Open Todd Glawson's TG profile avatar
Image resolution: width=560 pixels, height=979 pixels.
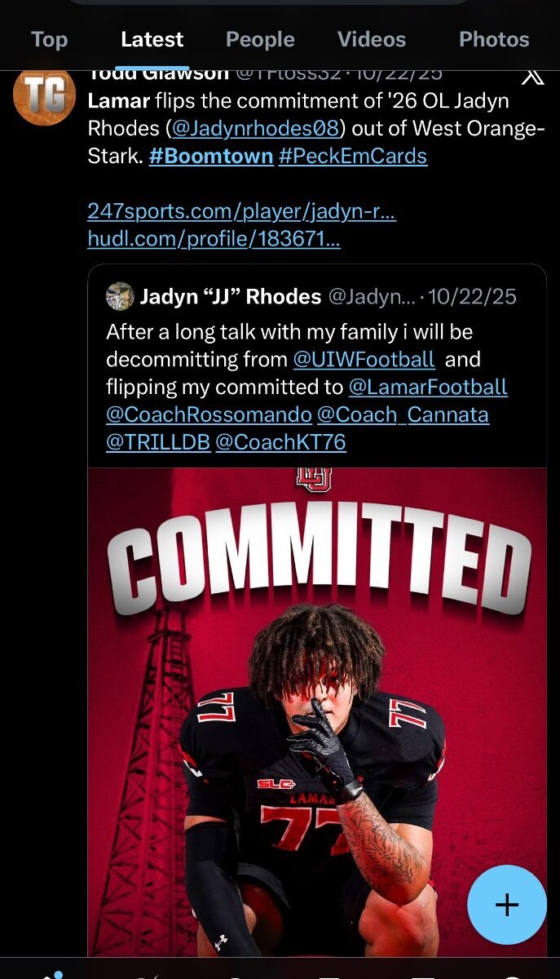coord(44,97)
